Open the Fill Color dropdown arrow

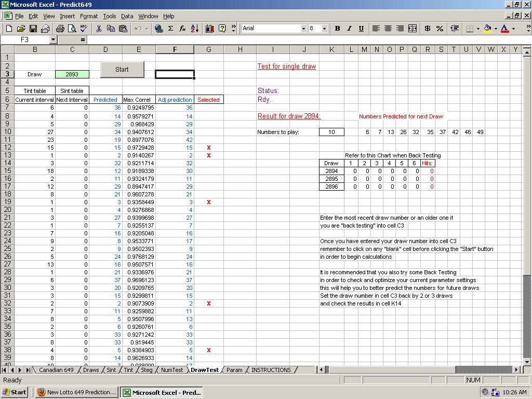tap(496, 29)
